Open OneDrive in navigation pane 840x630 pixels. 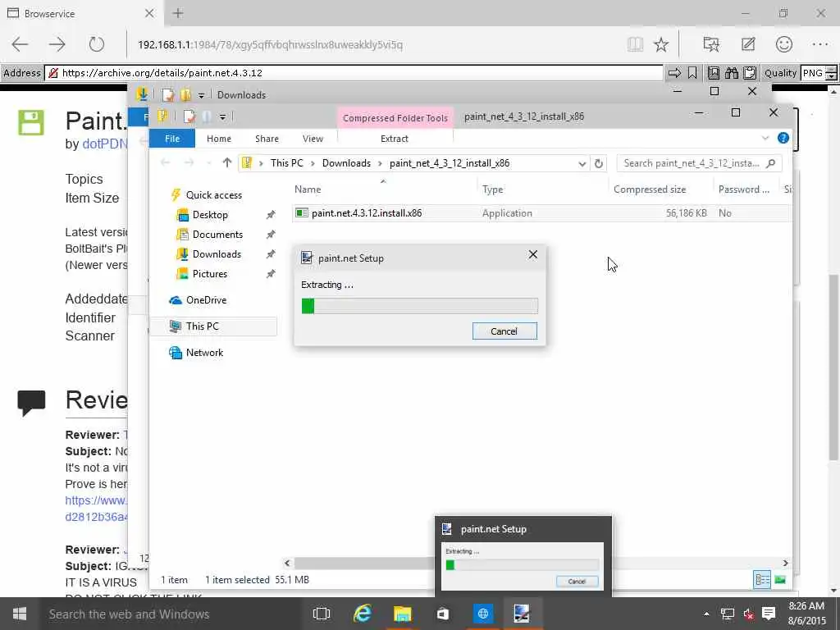[x=206, y=300]
